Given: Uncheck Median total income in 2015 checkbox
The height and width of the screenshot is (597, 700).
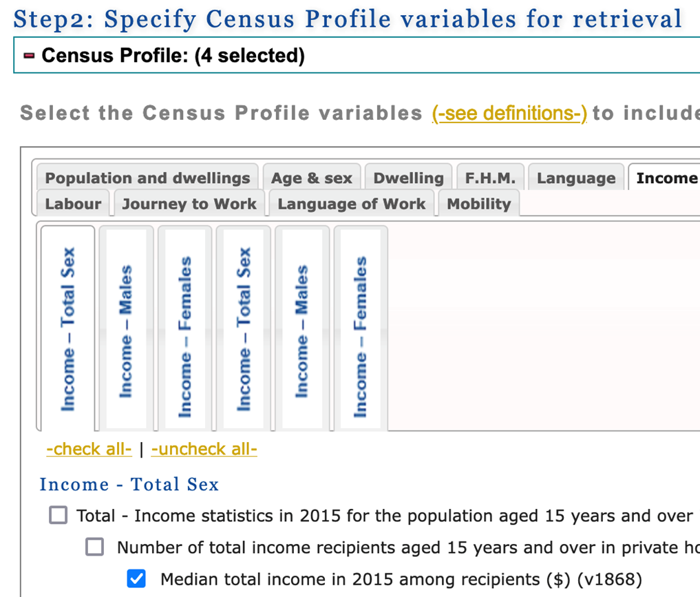Looking at the screenshot, I should [136, 578].
